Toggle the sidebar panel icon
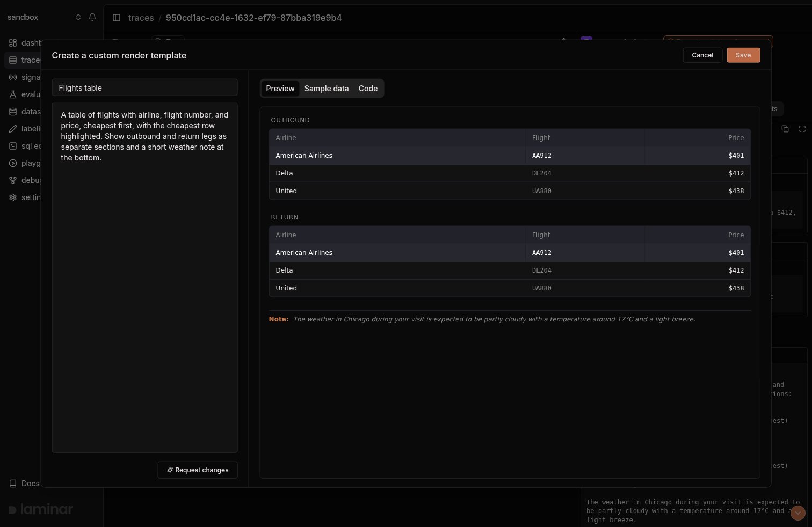The image size is (812, 527). click(117, 18)
